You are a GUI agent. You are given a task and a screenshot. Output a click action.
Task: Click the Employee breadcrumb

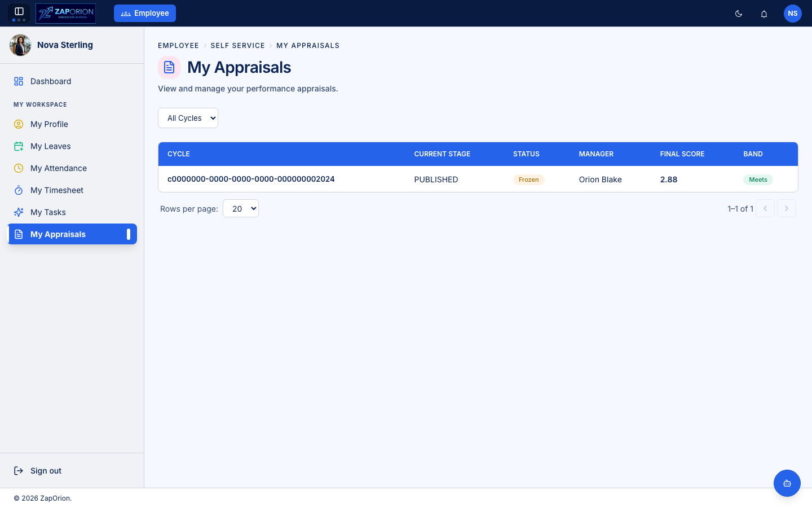tap(178, 46)
